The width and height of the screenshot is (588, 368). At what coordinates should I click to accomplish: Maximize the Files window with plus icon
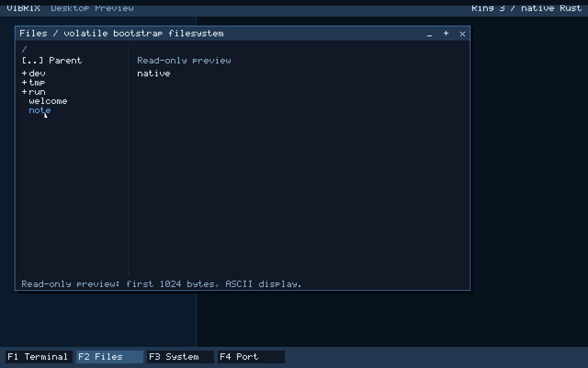point(446,34)
